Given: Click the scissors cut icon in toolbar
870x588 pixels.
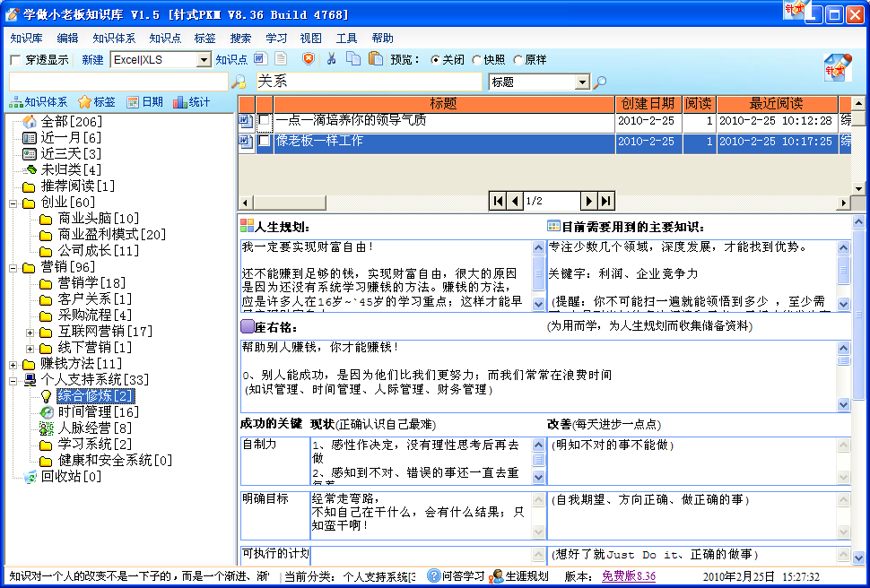Looking at the screenshot, I should (332, 59).
